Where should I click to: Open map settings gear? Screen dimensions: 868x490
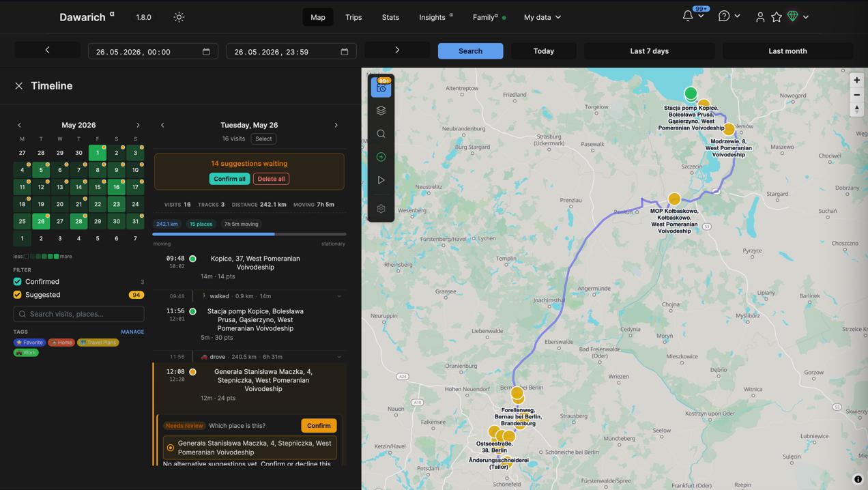click(381, 209)
